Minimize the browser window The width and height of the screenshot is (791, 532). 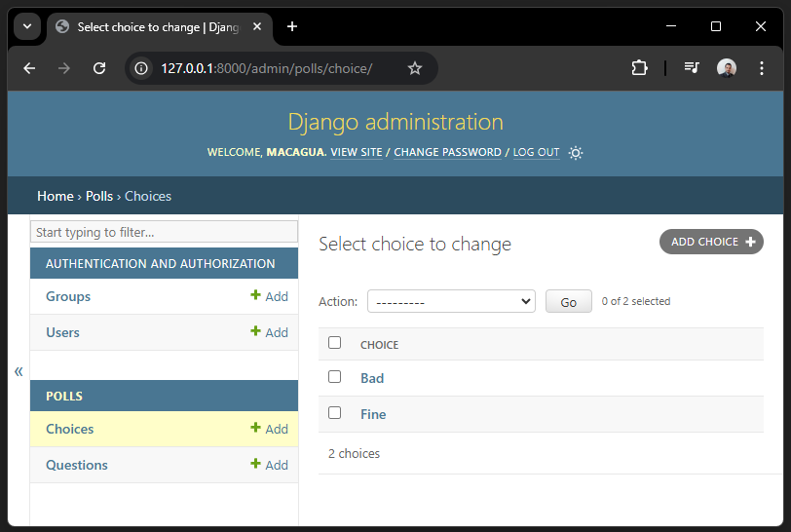[x=671, y=26]
